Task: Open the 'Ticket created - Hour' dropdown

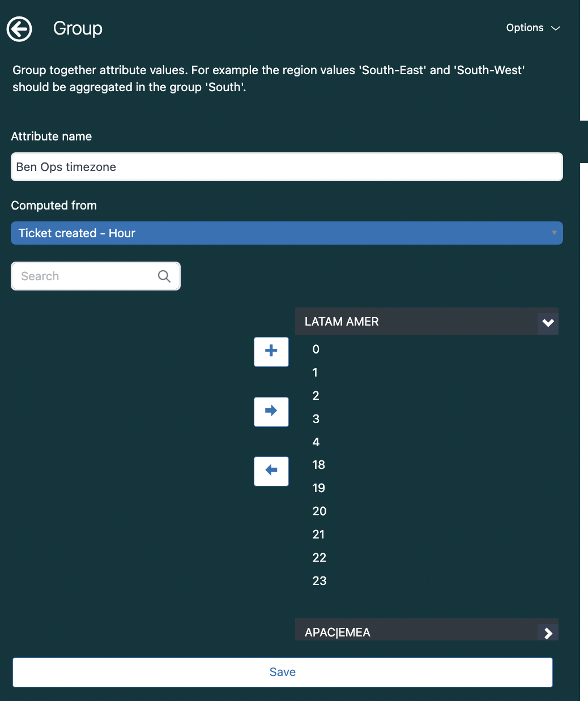Action: point(287,233)
